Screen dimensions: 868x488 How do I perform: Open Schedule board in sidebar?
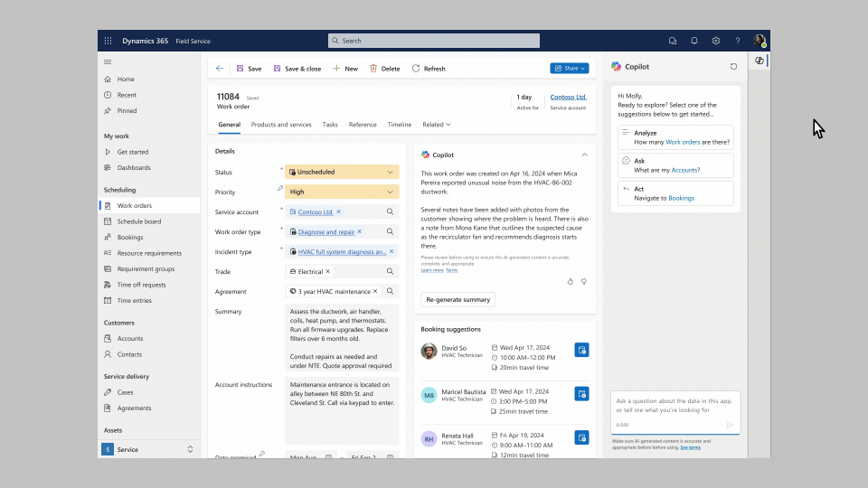139,221
